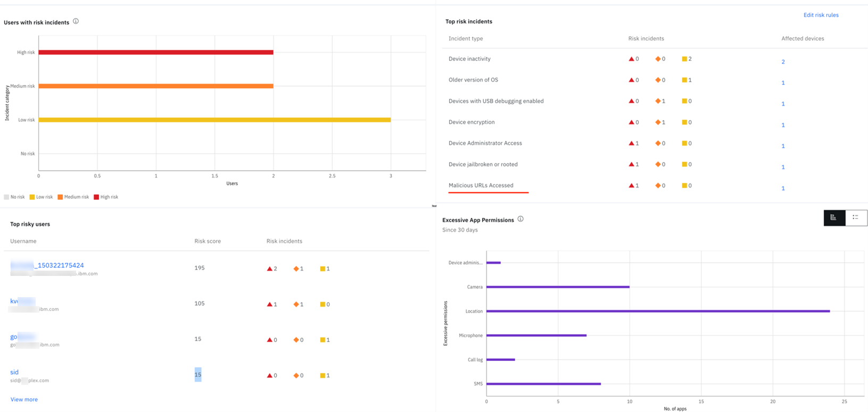Click red triangle in Device Administrator Access row
The image size is (868, 412).
pos(631,143)
